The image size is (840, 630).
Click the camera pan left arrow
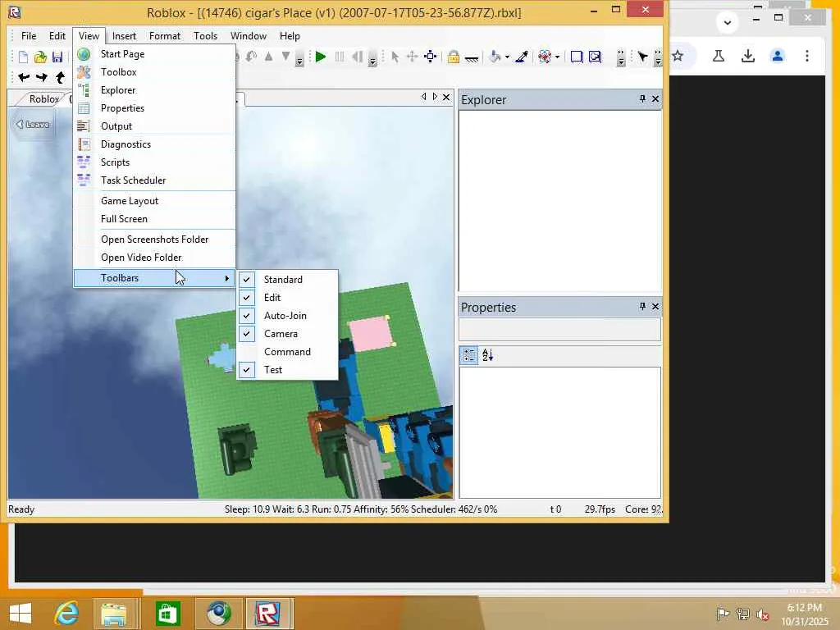[x=24, y=78]
